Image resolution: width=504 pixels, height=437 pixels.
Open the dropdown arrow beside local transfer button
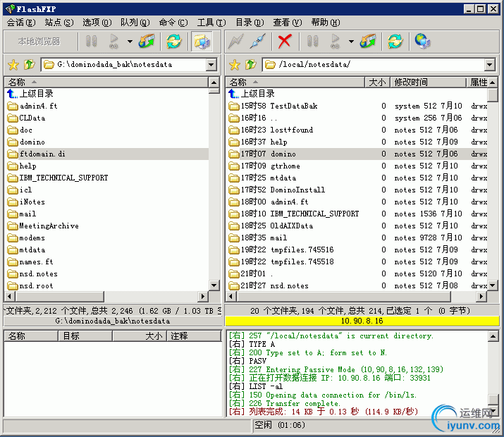click(x=130, y=42)
